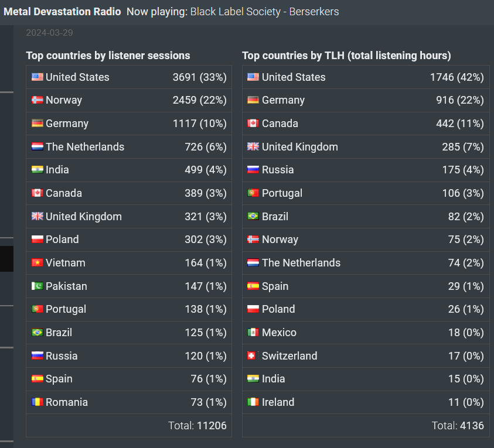Click the Brazil flag in TLH table

(253, 216)
